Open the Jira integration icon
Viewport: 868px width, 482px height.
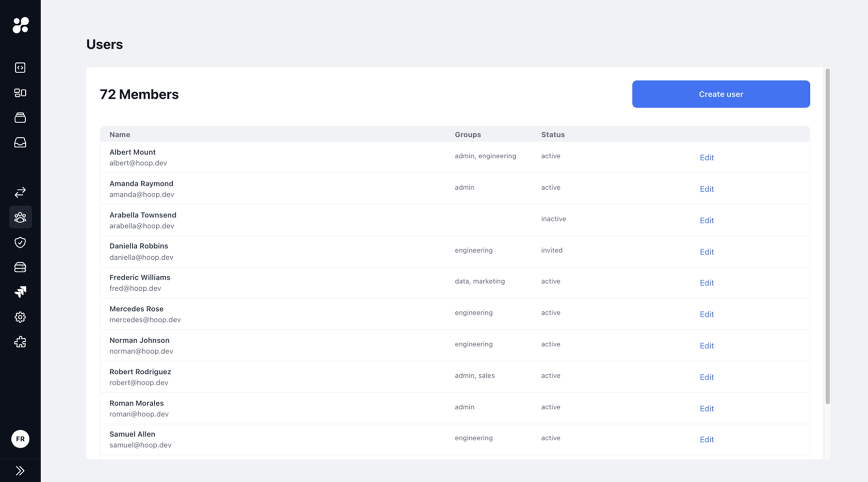20,292
